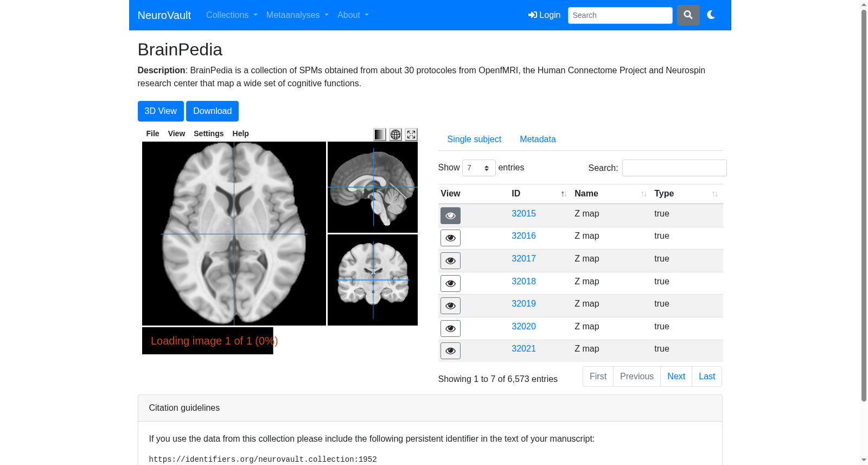Toggle view of image 32017
The image size is (868, 465).
(x=450, y=260)
